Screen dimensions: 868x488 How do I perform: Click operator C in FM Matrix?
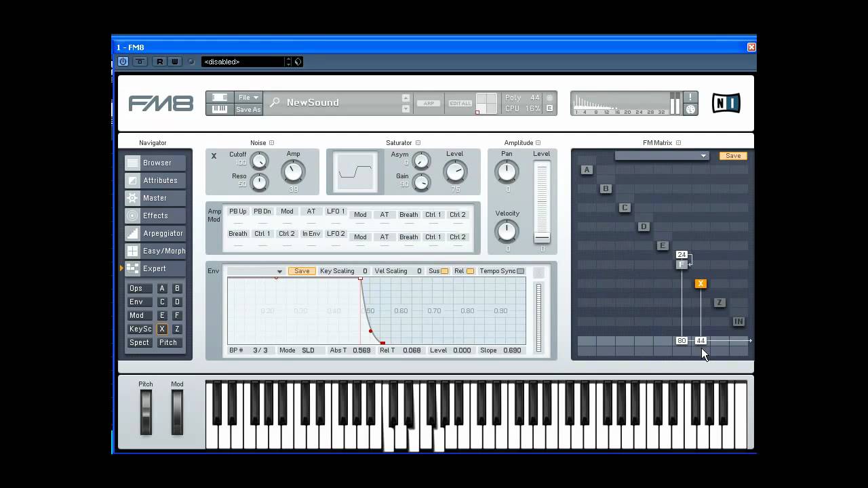pos(625,207)
